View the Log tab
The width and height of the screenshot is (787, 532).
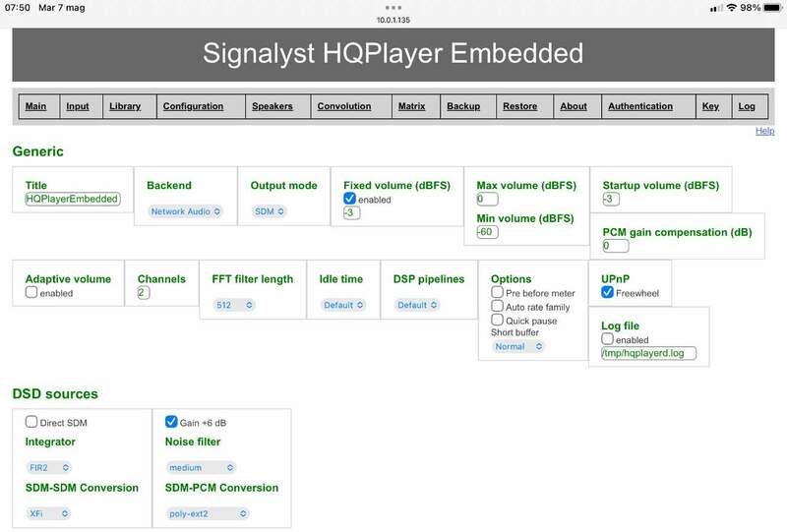747,106
